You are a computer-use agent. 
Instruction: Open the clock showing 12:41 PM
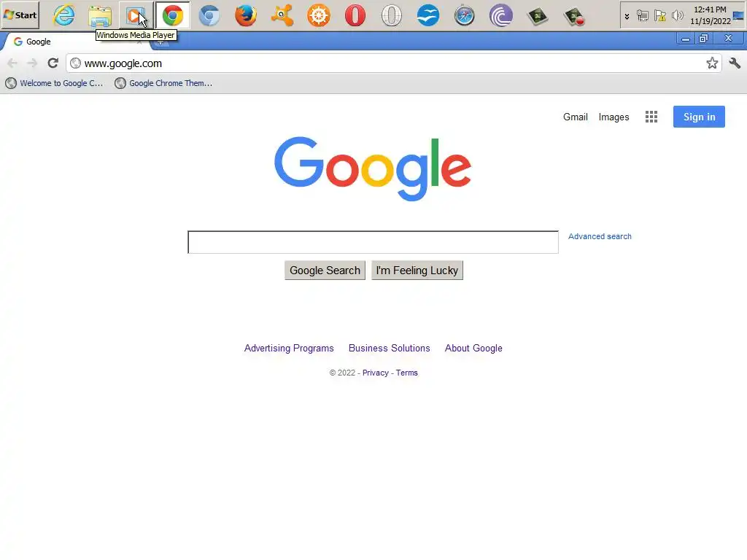711,15
